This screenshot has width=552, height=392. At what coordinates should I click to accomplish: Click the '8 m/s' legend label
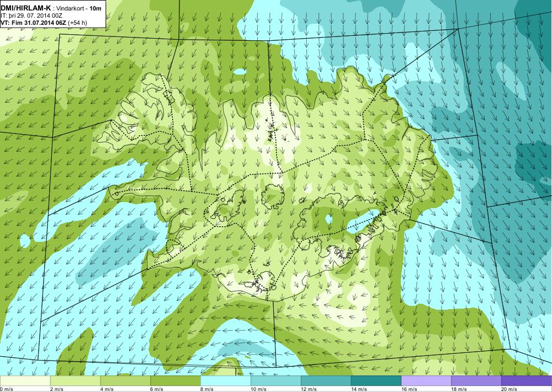click(208, 389)
